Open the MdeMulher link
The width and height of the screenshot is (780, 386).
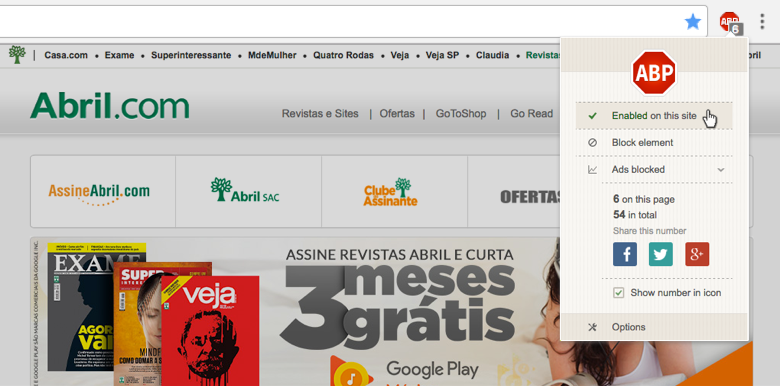tap(272, 55)
